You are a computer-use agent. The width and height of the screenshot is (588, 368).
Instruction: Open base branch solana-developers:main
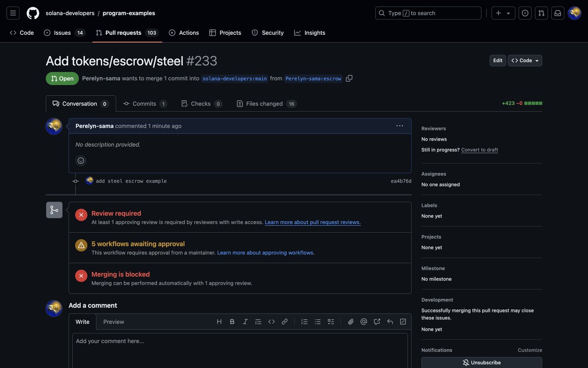pyautogui.click(x=235, y=79)
